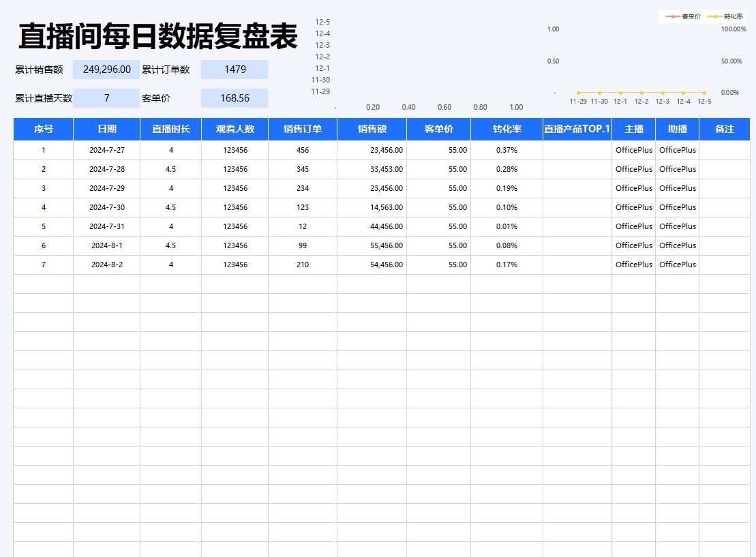Select the date cell 2024-7-28
Screen dimensions: 756x557
point(106,169)
